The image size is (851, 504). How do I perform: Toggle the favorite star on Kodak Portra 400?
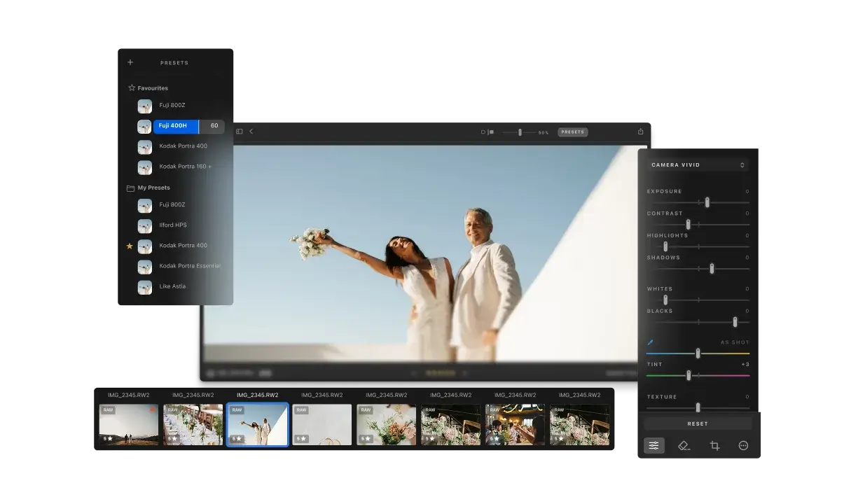[129, 246]
